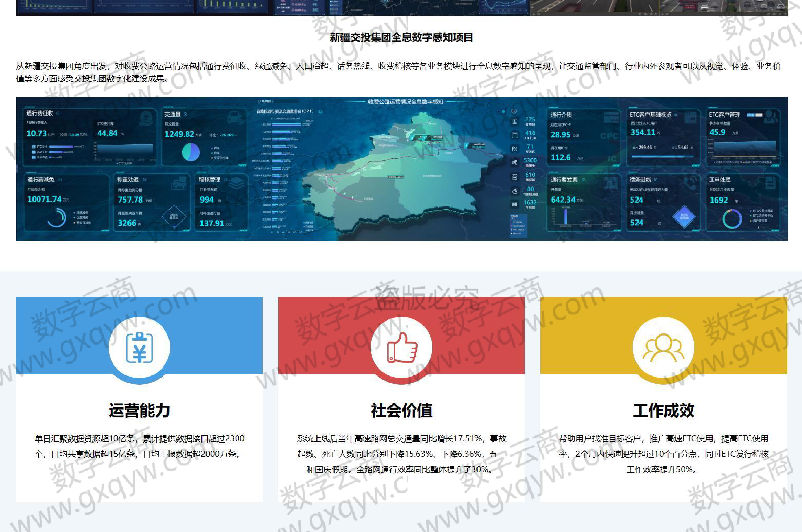Image resolution: width=802 pixels, height=532 pixels.
Task: Select the weather detector icon beside 80
Action: tap(514, 191)
